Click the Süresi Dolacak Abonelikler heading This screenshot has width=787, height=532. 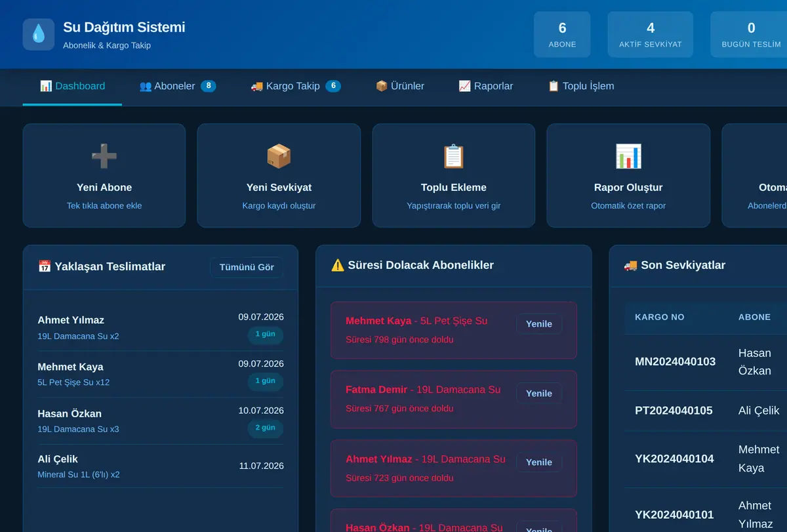(413, 266)
